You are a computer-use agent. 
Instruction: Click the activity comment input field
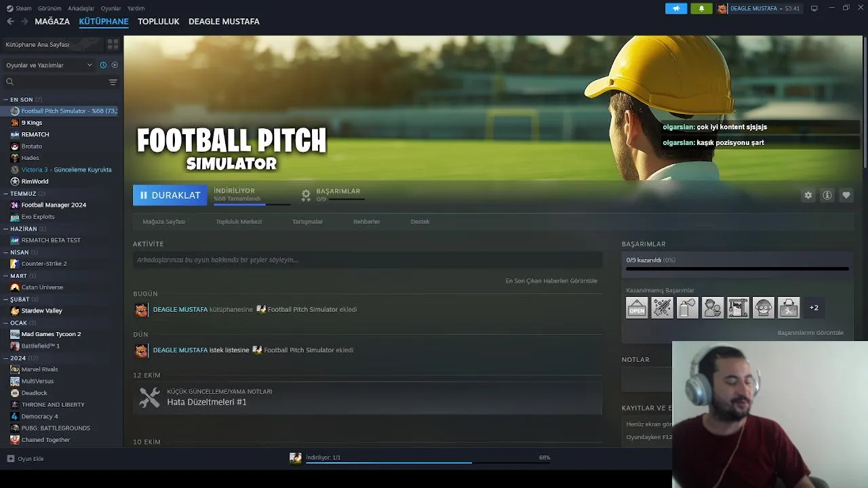point(368,260)
